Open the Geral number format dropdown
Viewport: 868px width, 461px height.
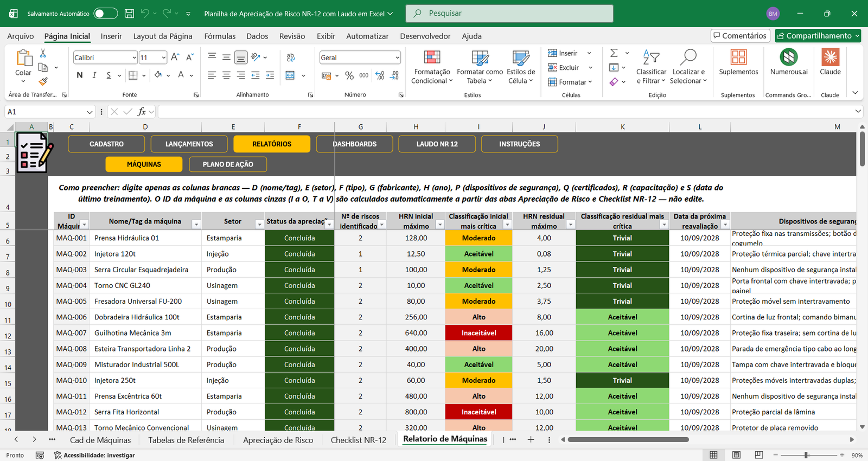click(x=397, y=57)
